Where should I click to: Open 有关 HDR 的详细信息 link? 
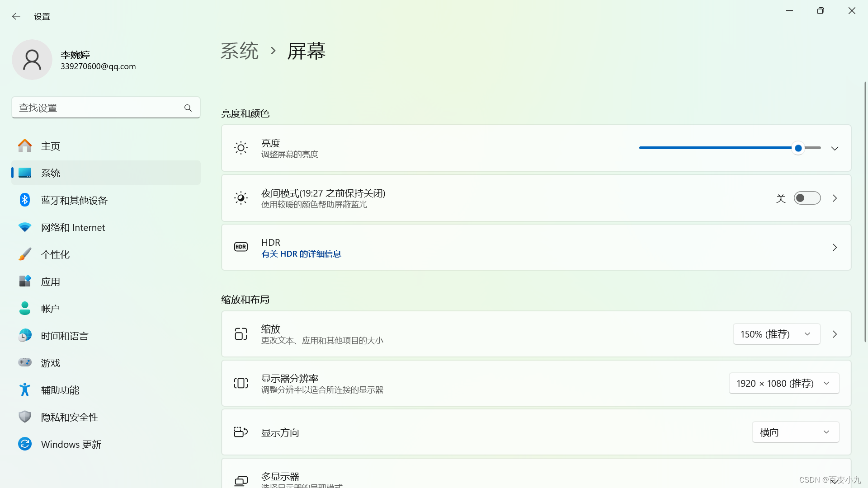301,254
